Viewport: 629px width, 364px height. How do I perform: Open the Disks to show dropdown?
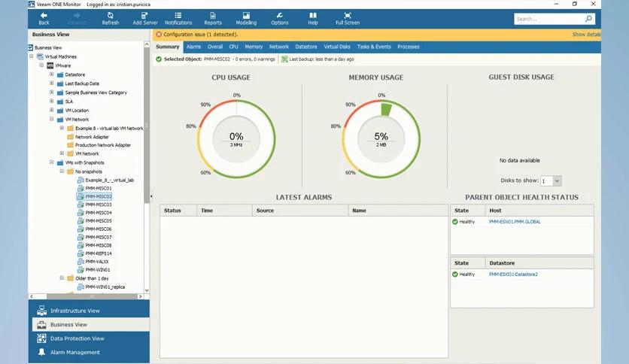[557, 180]
